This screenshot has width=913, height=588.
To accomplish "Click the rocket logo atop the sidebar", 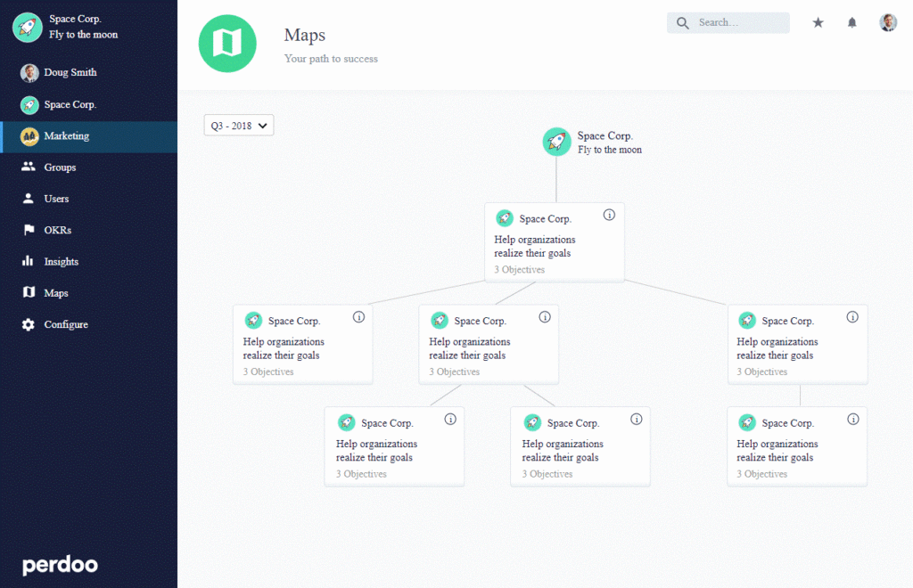I will (28, 28).
